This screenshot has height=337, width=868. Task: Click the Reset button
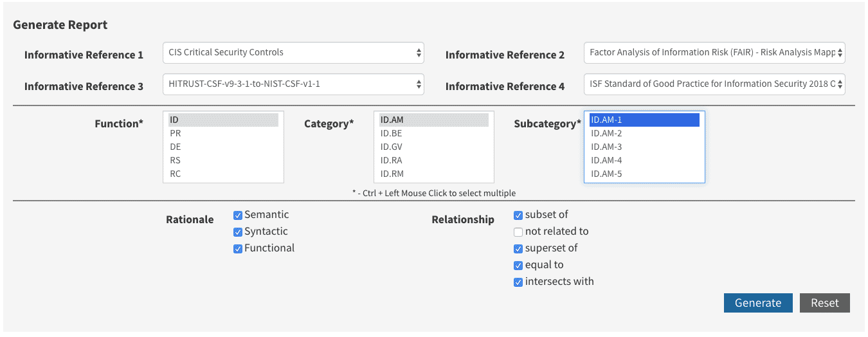825,303
